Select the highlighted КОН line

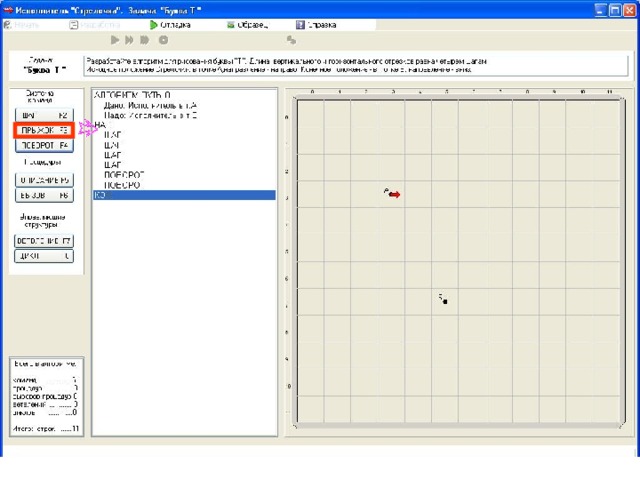[x=184, y=195]
